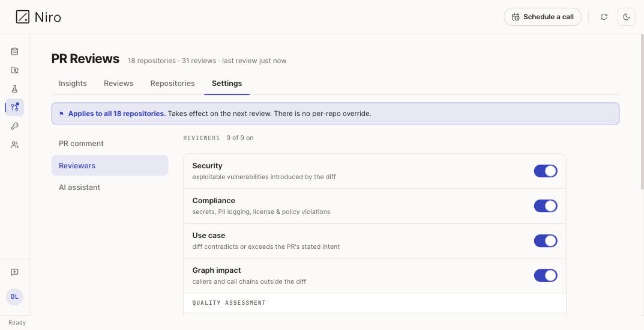Image resolution: width=644 pixels, height=330 pixels.
Task: Open the DL user avatar
Action: point(14,297)
